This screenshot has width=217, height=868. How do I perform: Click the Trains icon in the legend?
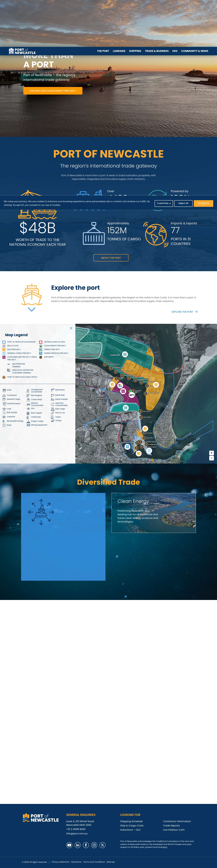[53, 417]
